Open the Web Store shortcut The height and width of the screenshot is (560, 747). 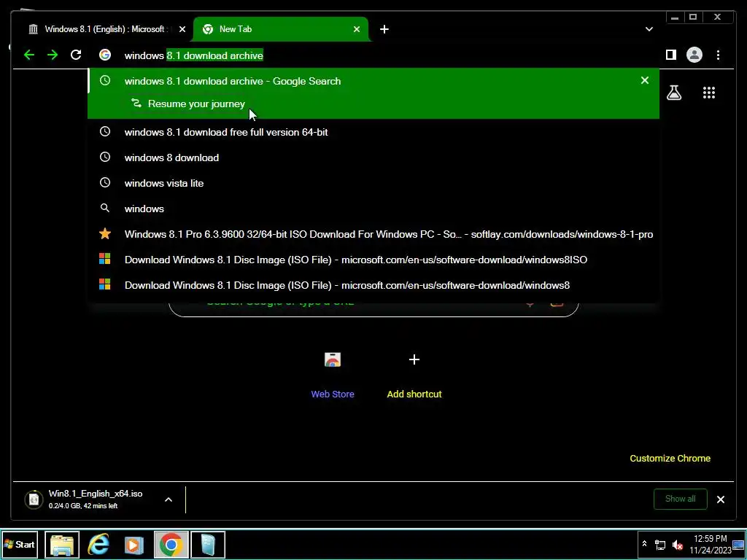(333, 374)
